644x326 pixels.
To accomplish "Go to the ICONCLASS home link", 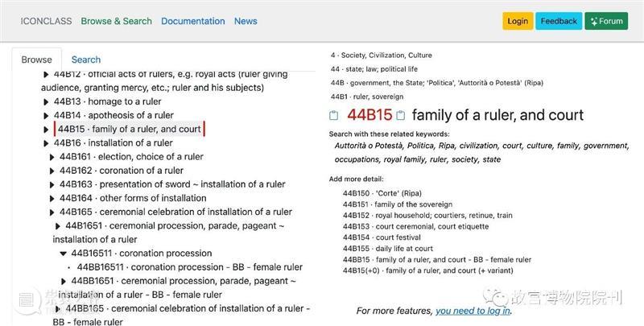I will pyautogui.click(x=46, y=21).
